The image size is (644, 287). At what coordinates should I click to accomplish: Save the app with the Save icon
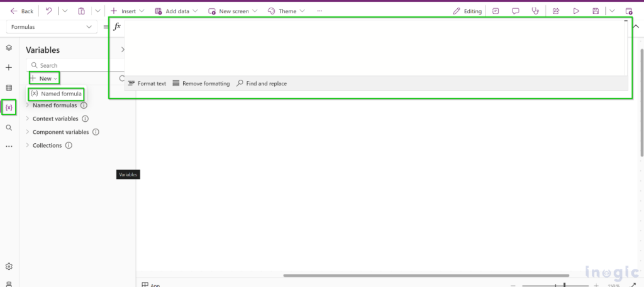pos(596,11)
